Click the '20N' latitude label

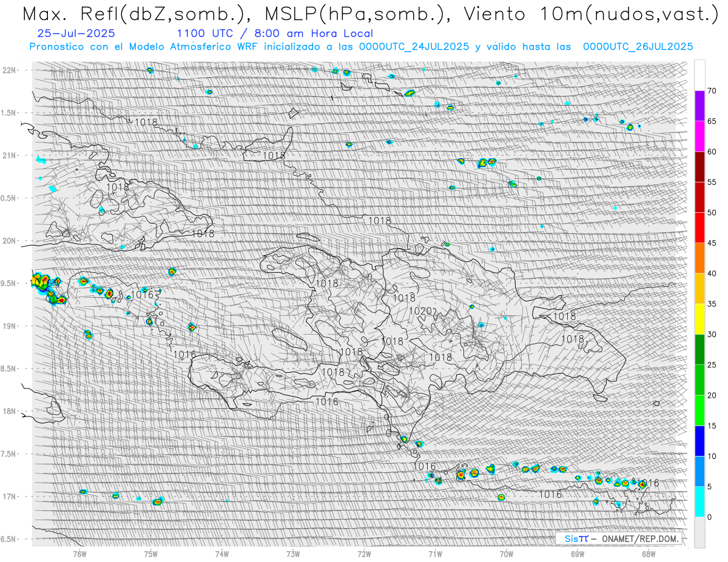[10, 241]
